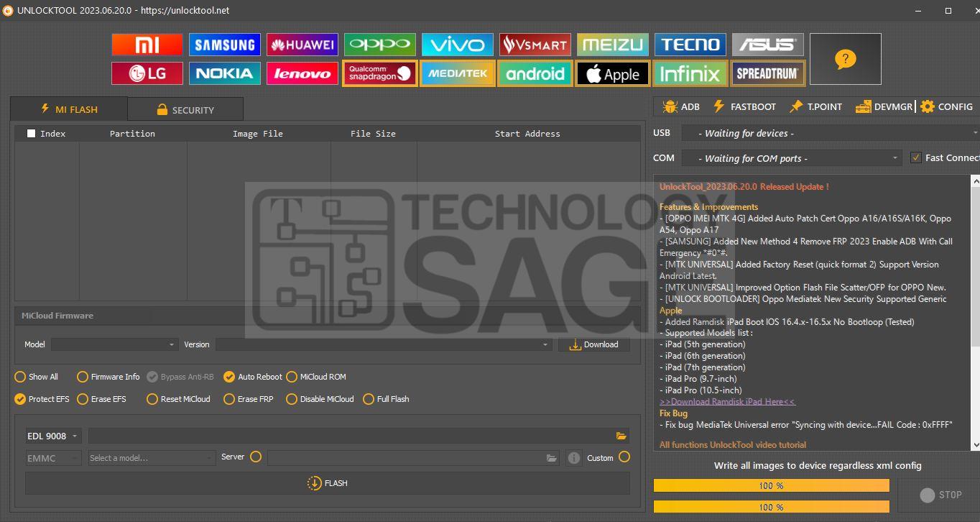This screenshot has height=522, width=980.
Task: Click the Image File column header
Action: [x=258, y=134]
